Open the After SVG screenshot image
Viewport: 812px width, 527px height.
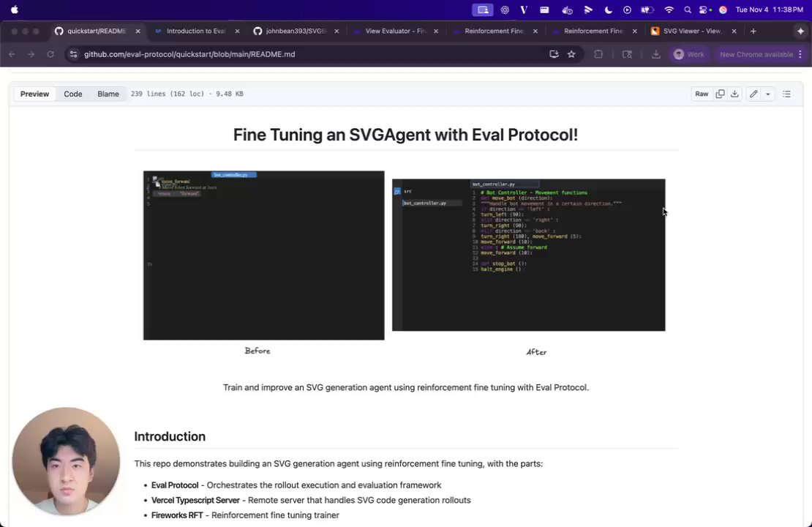[529, 255]
